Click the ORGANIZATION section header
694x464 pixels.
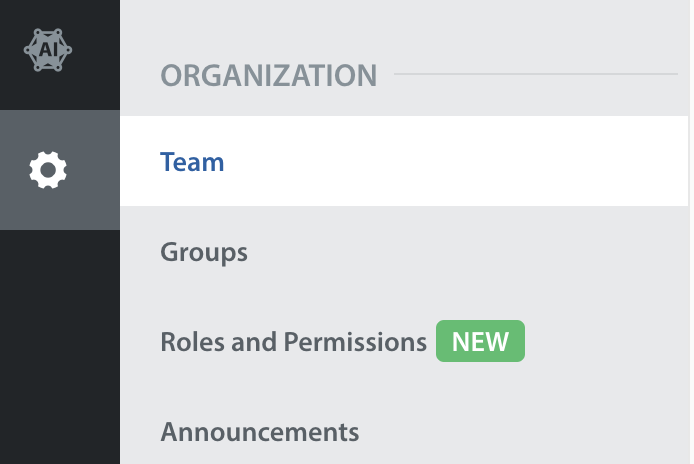tap(269, 75)
